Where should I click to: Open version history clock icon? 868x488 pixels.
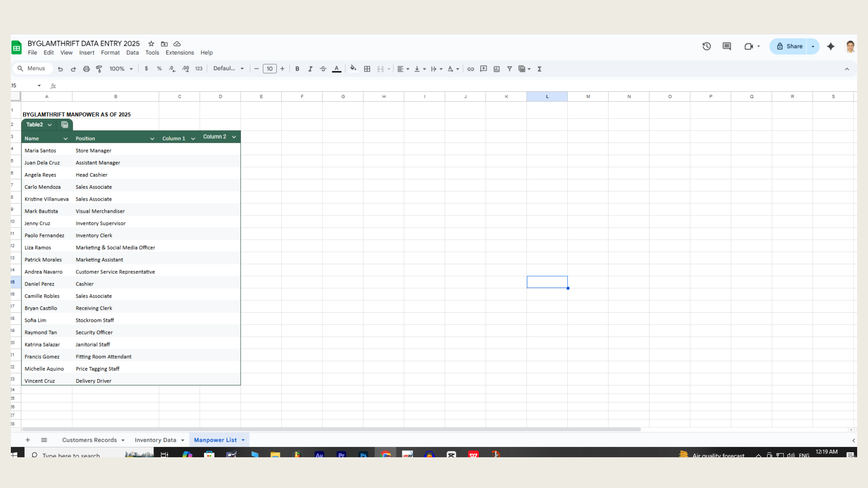707,46
